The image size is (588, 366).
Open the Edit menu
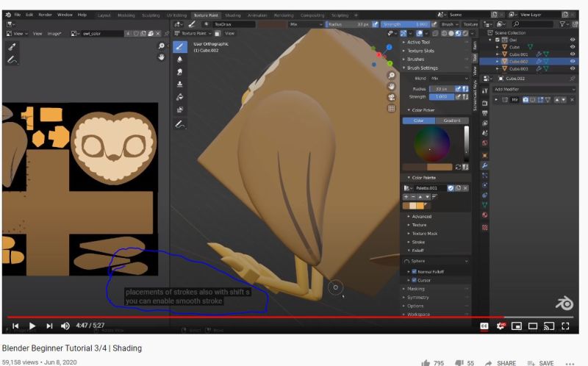pyautogui.click(x=29, y=15)
